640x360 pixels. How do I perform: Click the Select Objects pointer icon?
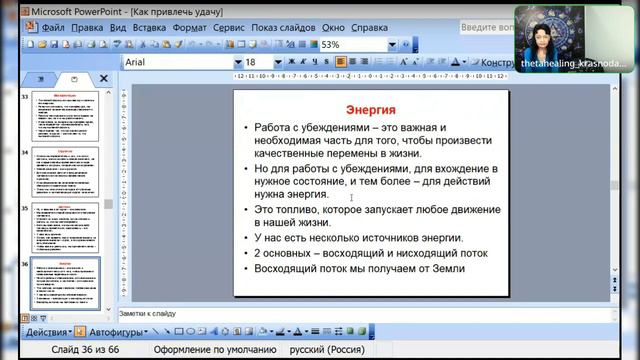pos(80,331)
